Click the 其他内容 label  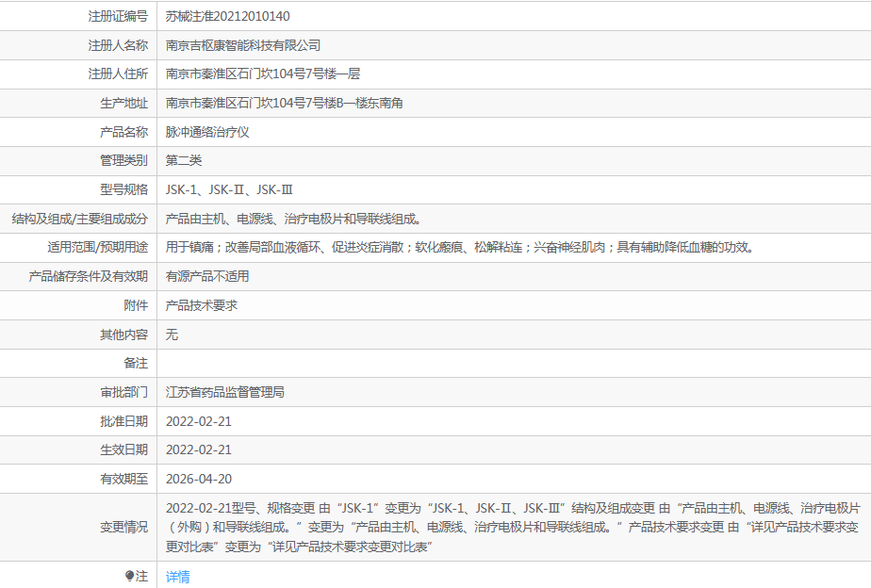[x=123, y=335]
